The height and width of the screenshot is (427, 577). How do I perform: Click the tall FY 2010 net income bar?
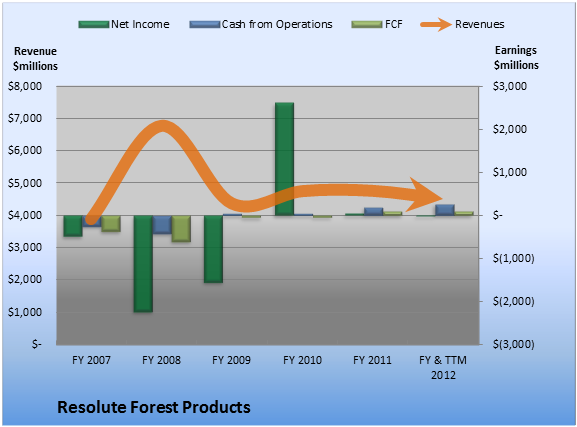[284, 159]
